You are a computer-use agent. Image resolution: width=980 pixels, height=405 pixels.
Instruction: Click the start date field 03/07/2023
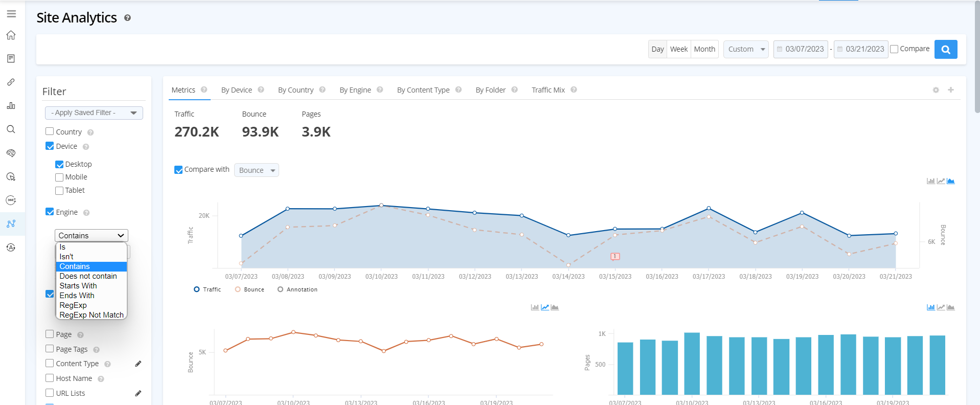801,50
